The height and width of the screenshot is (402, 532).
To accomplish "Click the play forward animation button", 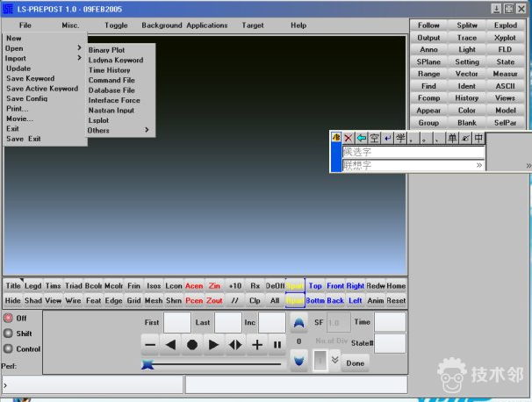I will point(213,345).
